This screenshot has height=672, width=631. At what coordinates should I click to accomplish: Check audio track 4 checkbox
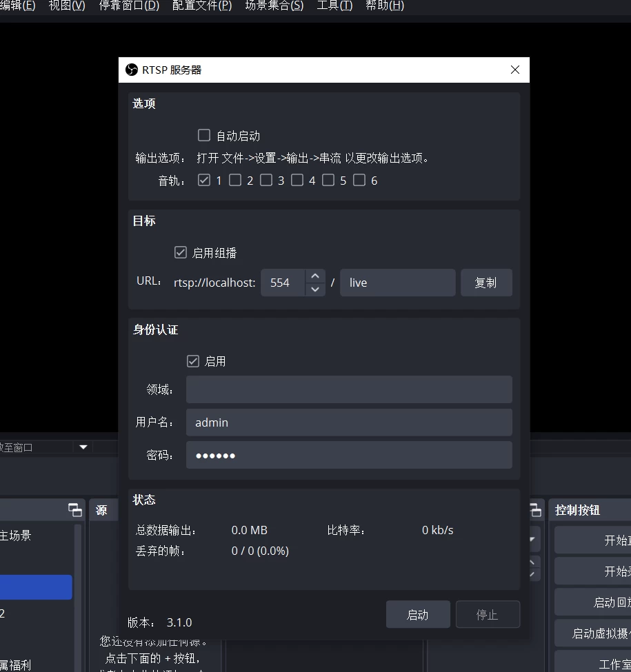tap(297, 180)
